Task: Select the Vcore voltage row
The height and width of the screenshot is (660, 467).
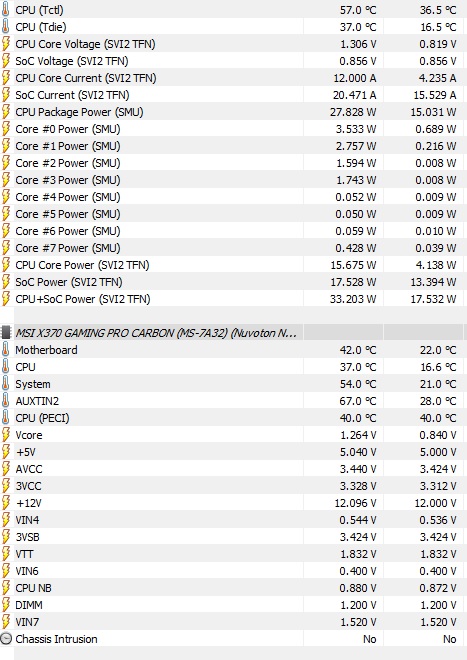Action: click(233, 435)
